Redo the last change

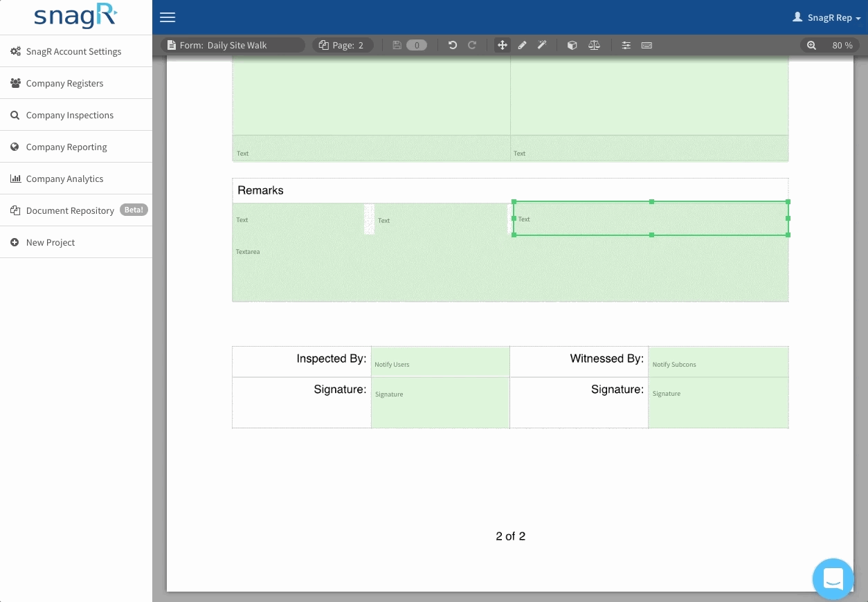coord(472,45)
